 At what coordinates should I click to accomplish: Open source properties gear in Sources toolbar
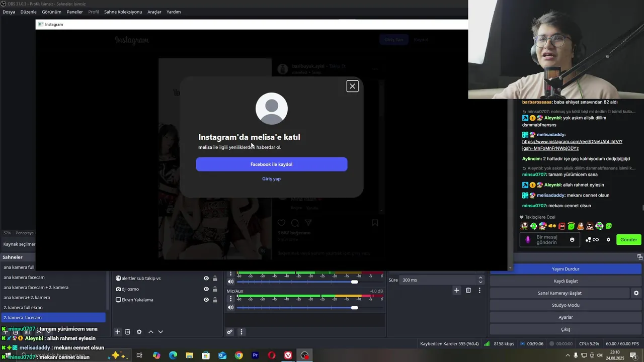point(139,332)
